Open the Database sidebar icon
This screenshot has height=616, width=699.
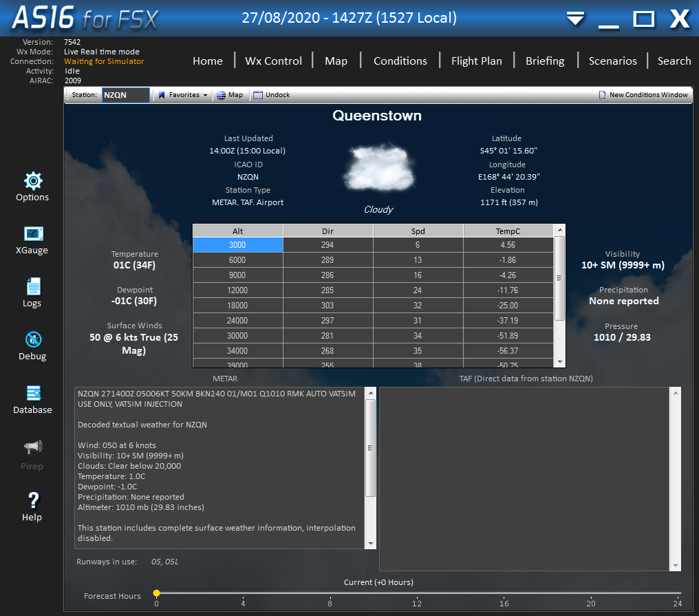(34, 393)
